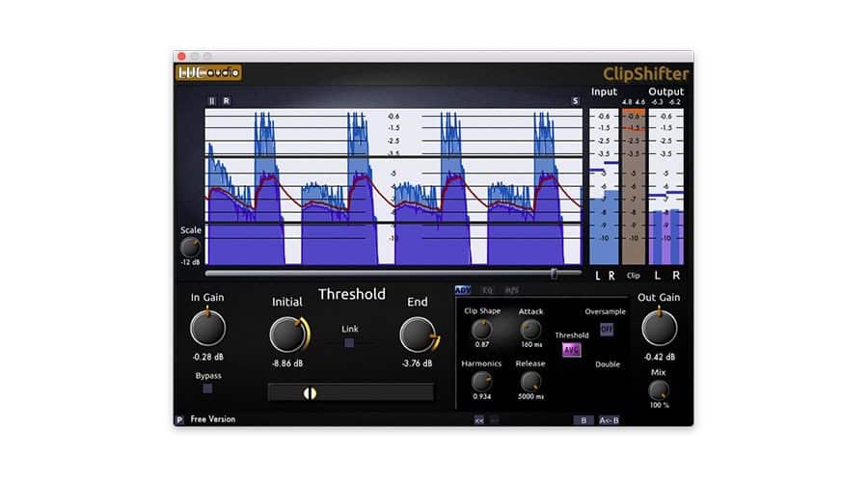Click the ClipShifter title
Image resolution: width=868 pixels, height=482 pixels.
645,73
